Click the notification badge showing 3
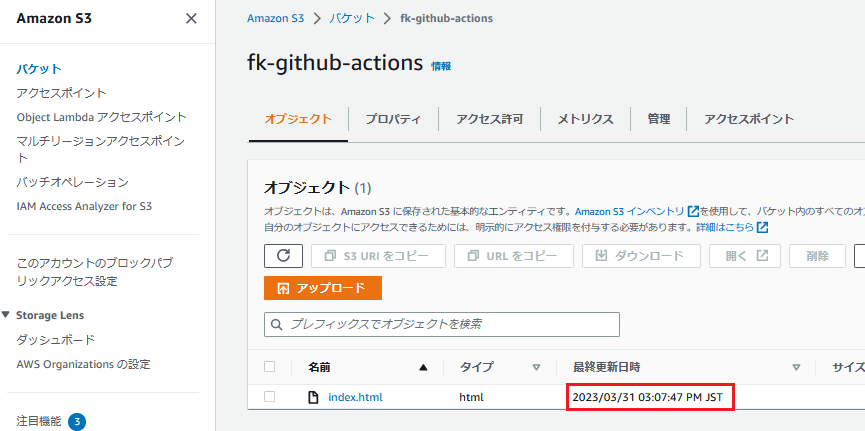865x431 pixels. click(77, 422)
